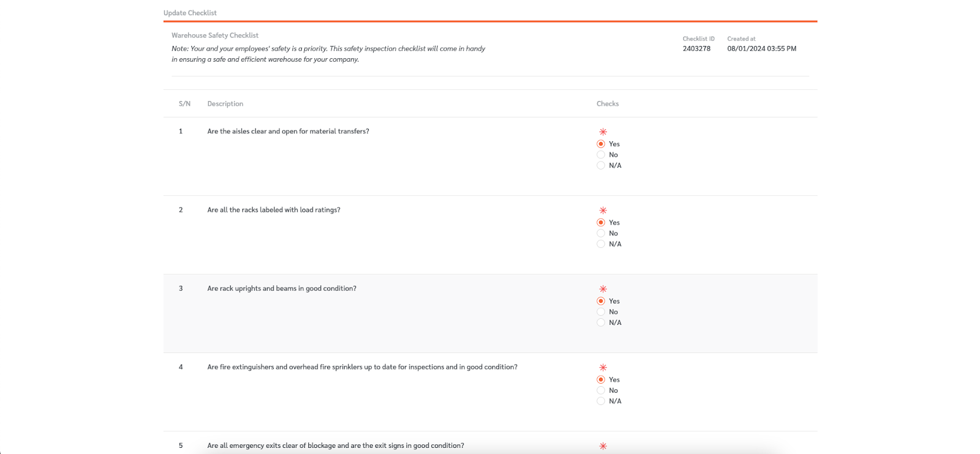
Task: Set No for fire extinguishers and sprinklers question
Action: pyautogui.click(x=601, y=390)
